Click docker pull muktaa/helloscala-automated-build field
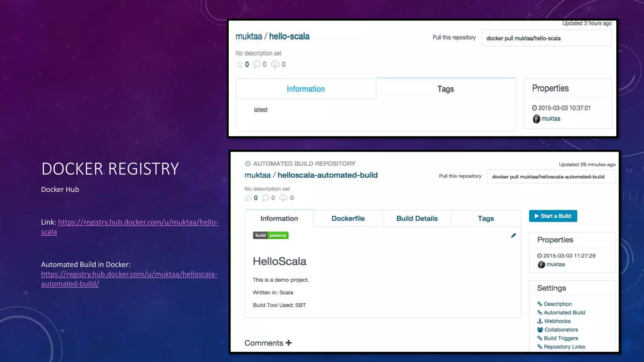The width and height of the screenshot is (644, 362). [x=551, y=177]
